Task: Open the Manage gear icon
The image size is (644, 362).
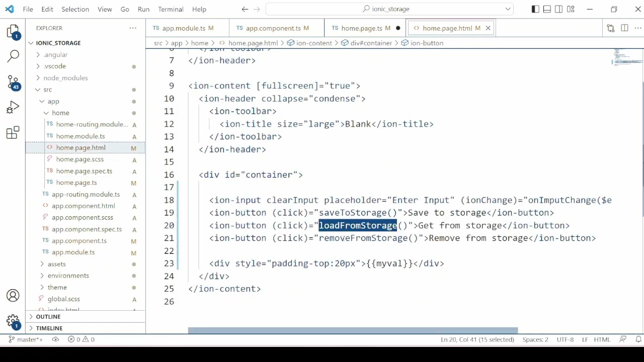Action: click(x=13, y=321)
